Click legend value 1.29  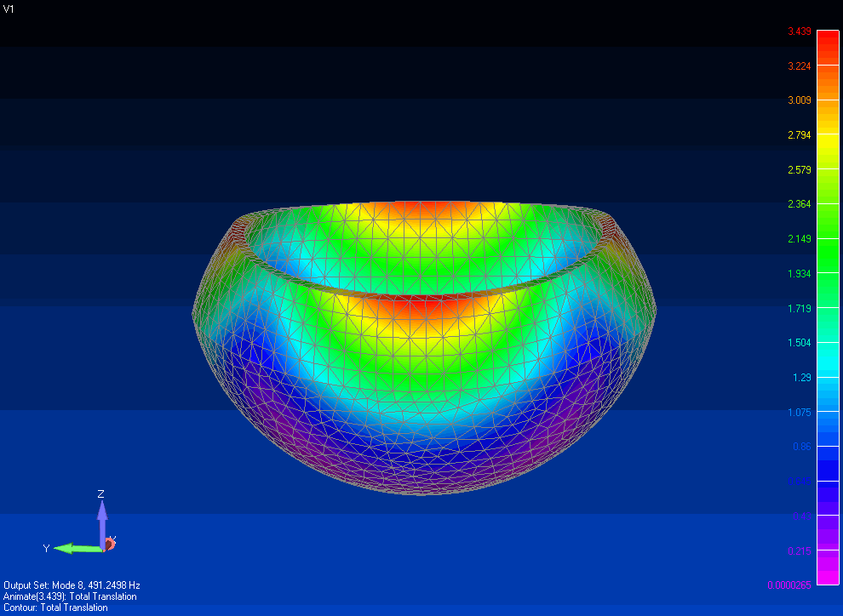tap(801, 378)
